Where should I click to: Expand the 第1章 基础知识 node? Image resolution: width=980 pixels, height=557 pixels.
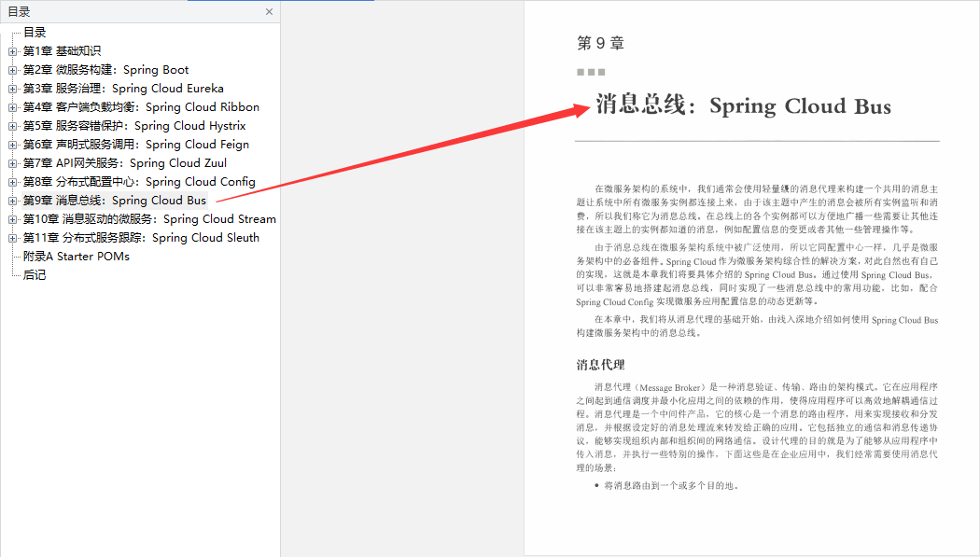(12, 51)
